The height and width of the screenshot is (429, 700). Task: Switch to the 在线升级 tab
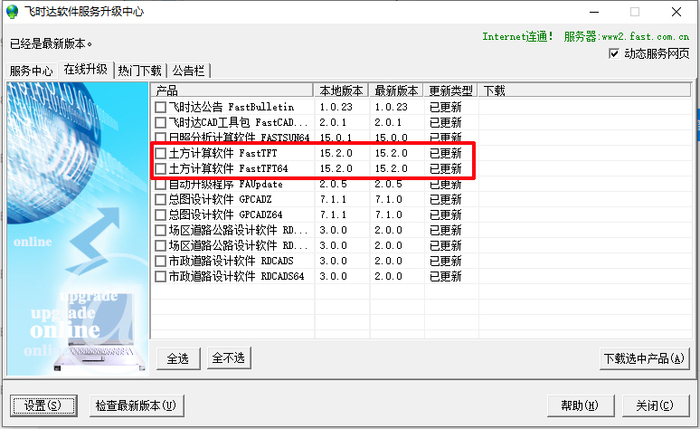(x=85, y=69)
